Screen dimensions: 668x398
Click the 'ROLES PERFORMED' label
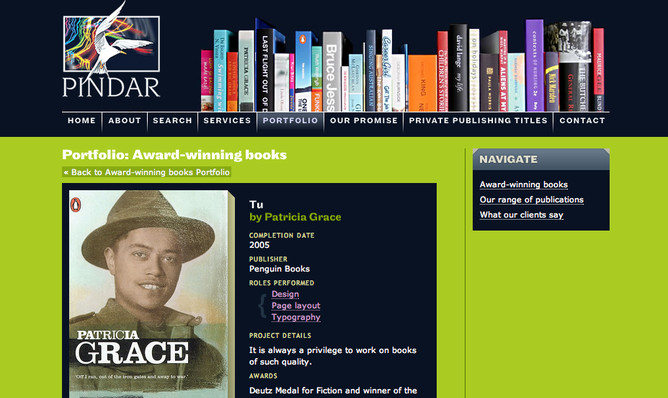[x=282, y=283]
